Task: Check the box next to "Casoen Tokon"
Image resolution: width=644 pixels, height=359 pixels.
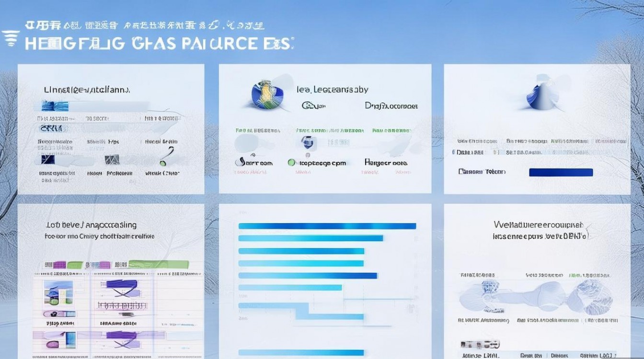Action: pos(462,172)
